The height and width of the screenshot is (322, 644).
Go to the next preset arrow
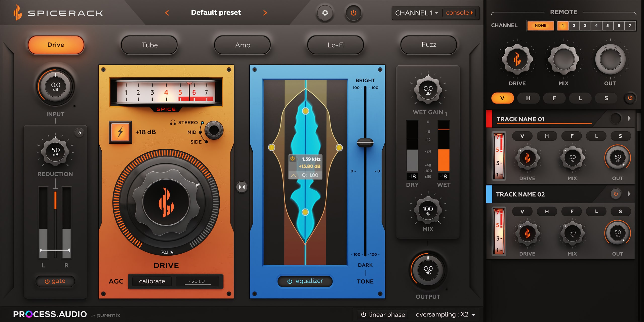[265, 13]
